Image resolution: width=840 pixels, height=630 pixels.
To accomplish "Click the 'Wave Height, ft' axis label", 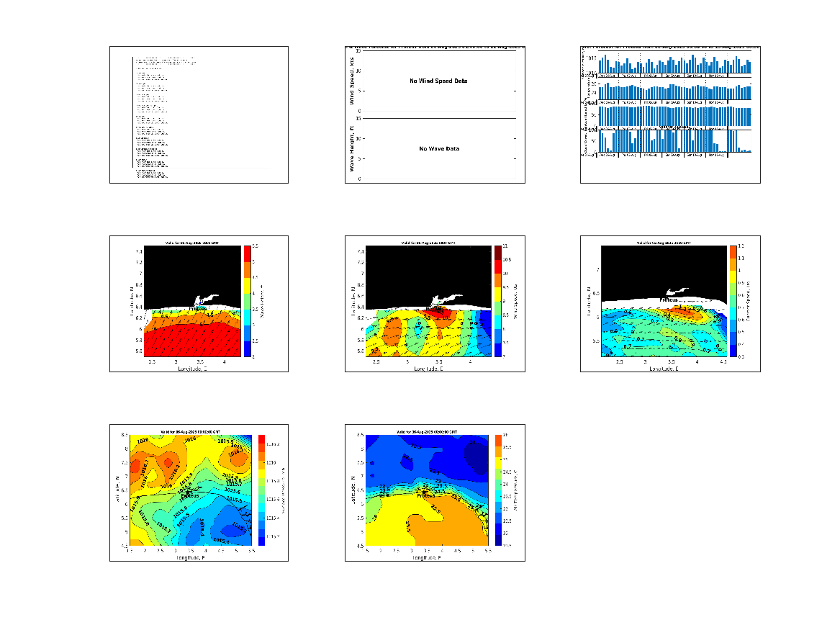I will pyautogui.click(x=352, y=148).
